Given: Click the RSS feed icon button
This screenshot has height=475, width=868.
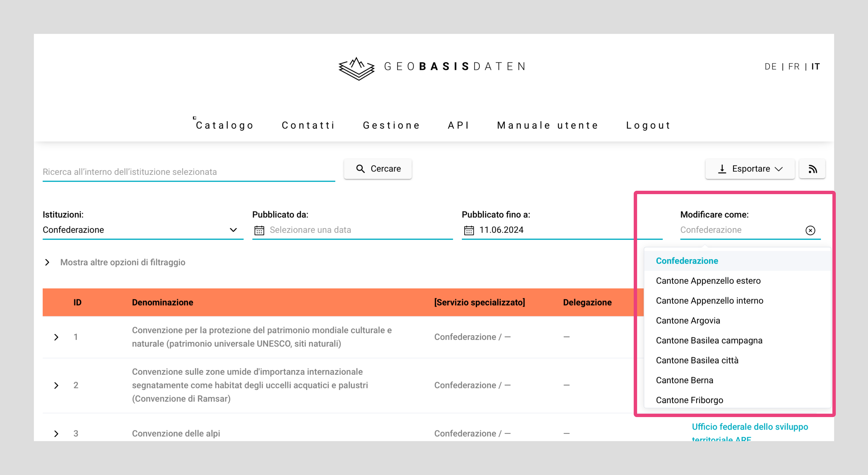Looking at the screenshot, I should tap(812, 169).
